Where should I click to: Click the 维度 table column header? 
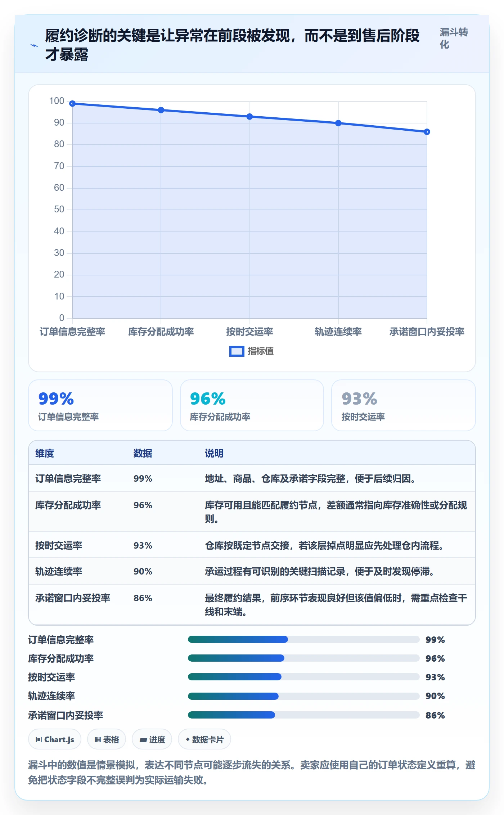(x=45, y=453)
